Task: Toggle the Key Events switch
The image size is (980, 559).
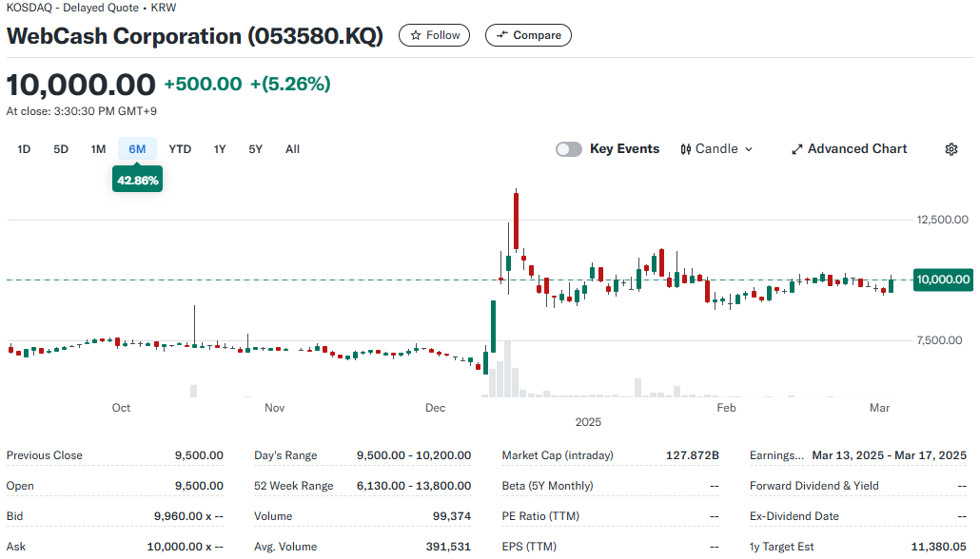Action: coord(569,149)
